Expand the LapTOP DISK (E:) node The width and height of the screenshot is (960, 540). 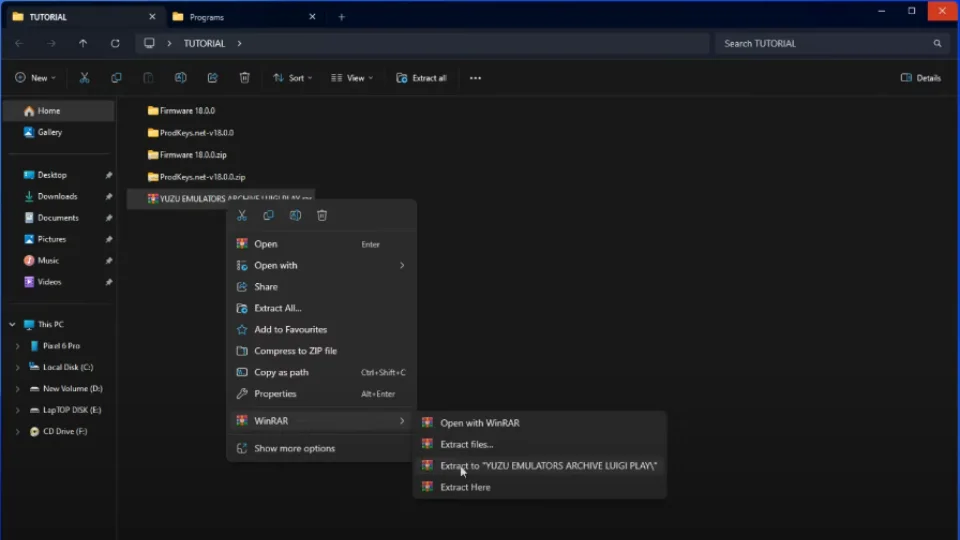point(17,410)
